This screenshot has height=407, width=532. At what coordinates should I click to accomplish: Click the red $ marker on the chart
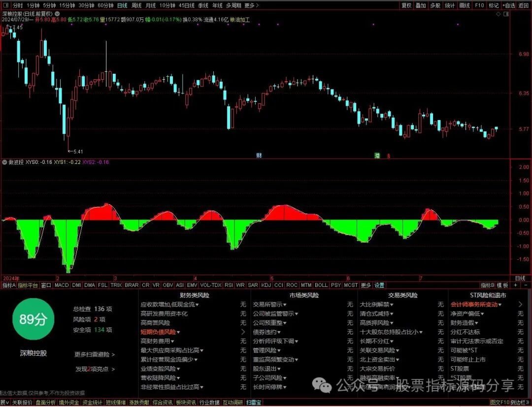click(389, 156)
